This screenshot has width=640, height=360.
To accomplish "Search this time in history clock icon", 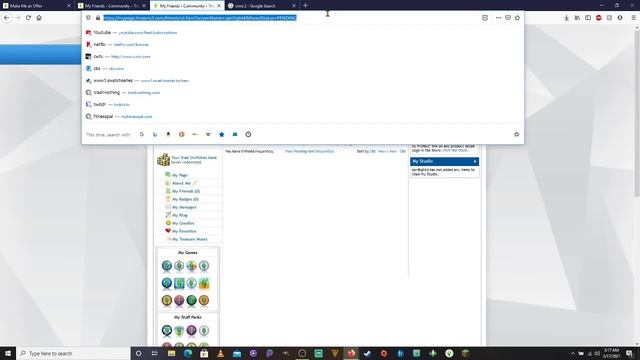I will coord(248,134).
